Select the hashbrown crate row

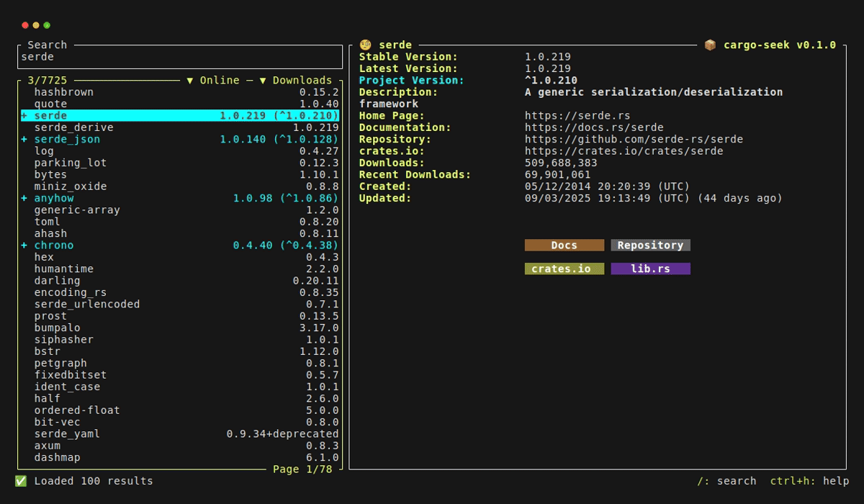(180, 92)
